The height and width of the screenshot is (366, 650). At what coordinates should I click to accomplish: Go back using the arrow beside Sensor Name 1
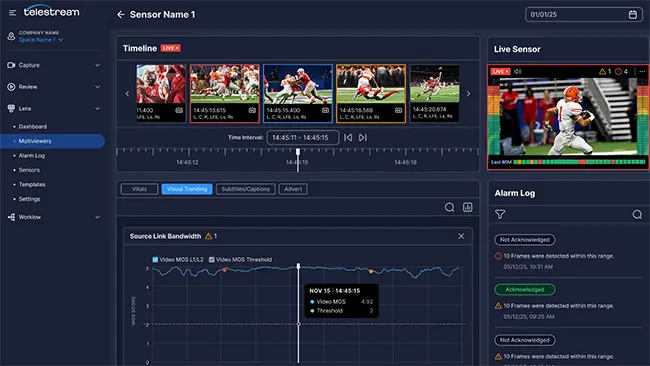(x=121, y=15)
